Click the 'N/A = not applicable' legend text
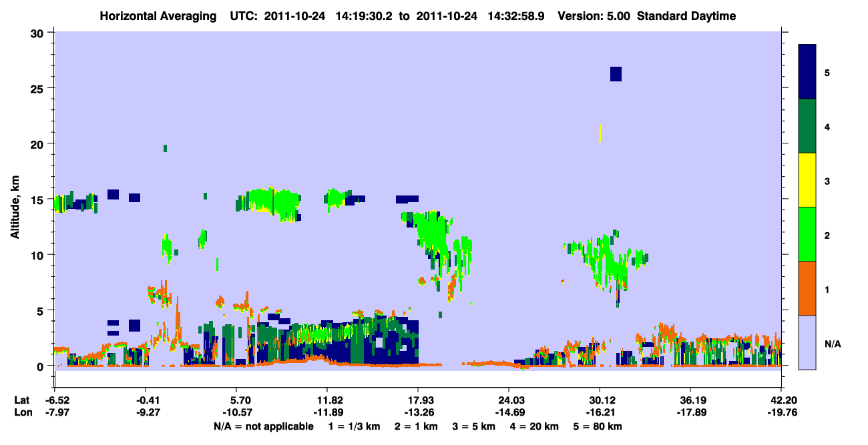Image resolution: width=868 pixels, height=445 pixels. pos(263,426)
